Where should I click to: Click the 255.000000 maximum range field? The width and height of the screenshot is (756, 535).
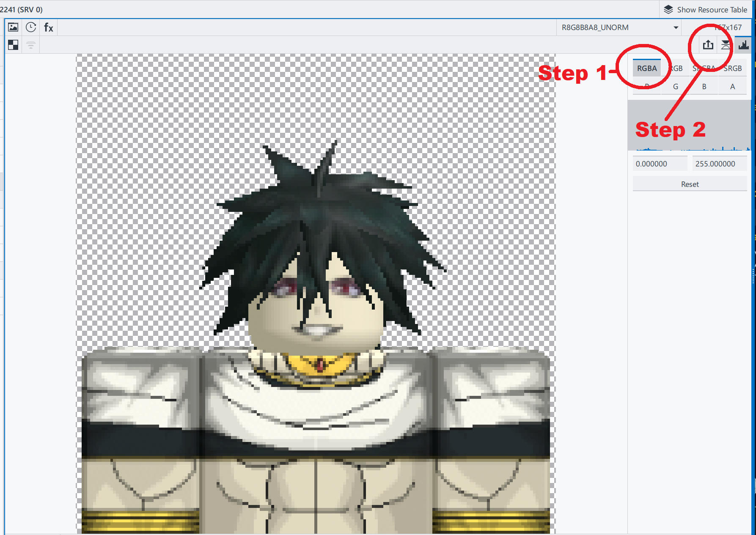pos(720,164)
